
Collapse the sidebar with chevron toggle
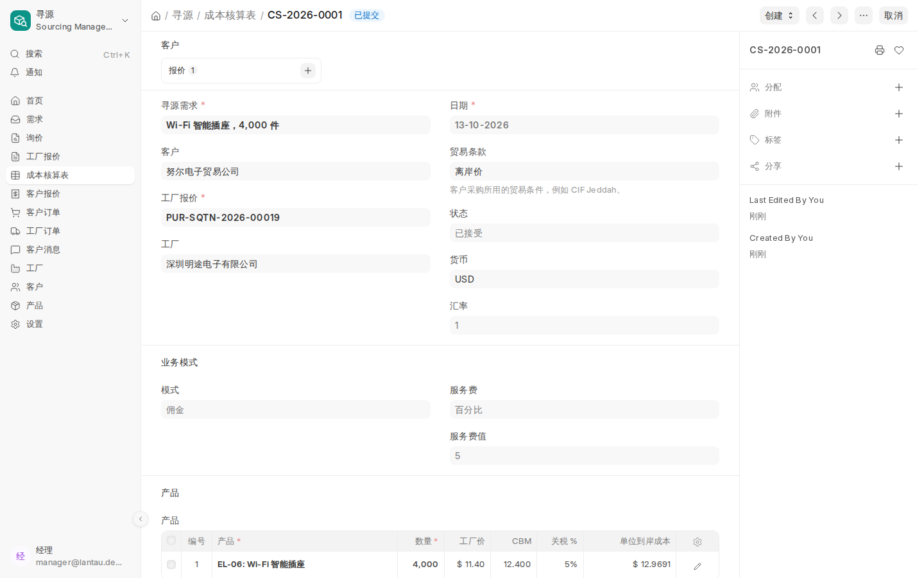[141, 519]
